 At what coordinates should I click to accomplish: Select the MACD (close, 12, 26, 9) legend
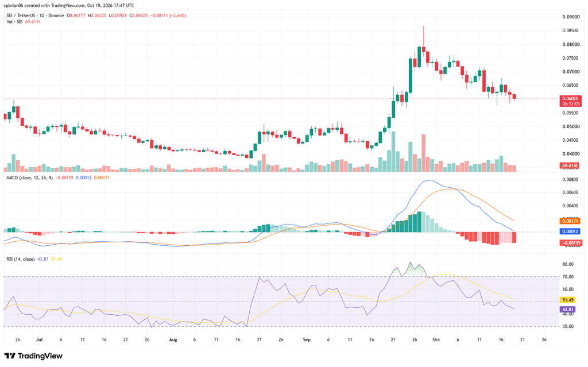pyautogui.click(x=30, y=177)
